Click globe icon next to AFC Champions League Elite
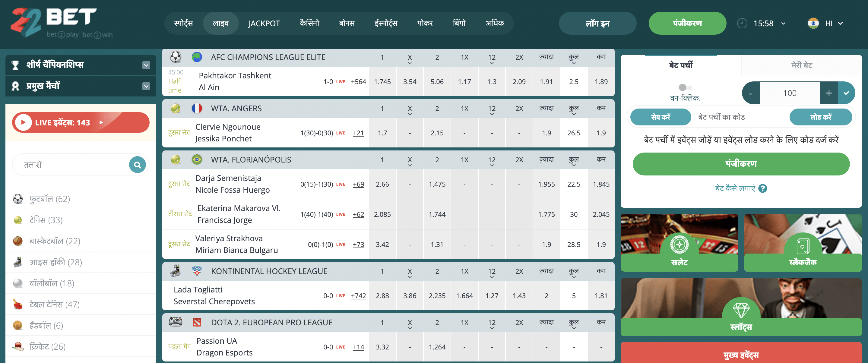The image size is (868, 363). pos(197,57)
